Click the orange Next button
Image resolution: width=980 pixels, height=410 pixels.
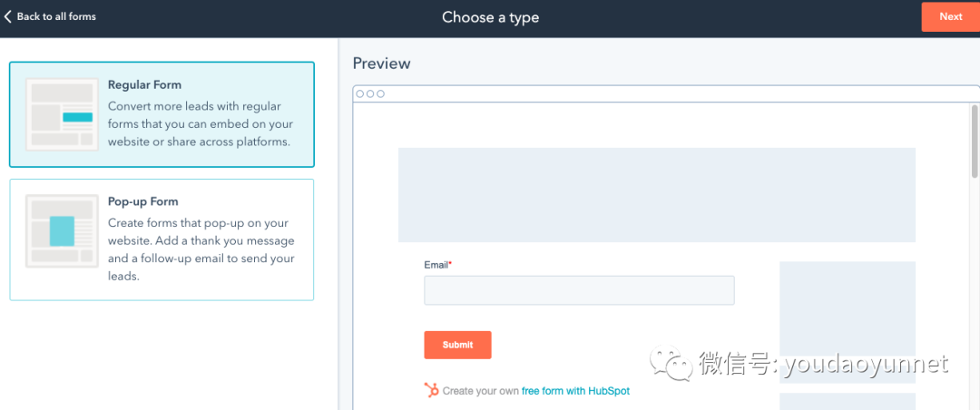click(950, 16)
